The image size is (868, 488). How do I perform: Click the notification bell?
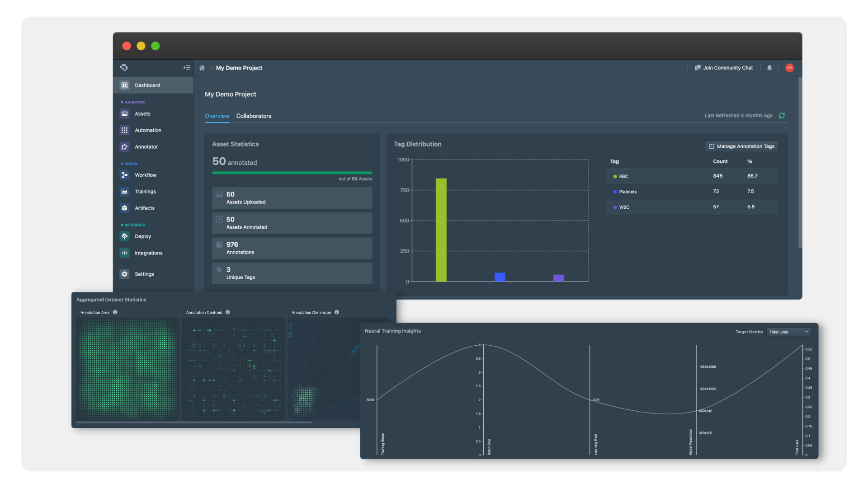pos(770,68)
